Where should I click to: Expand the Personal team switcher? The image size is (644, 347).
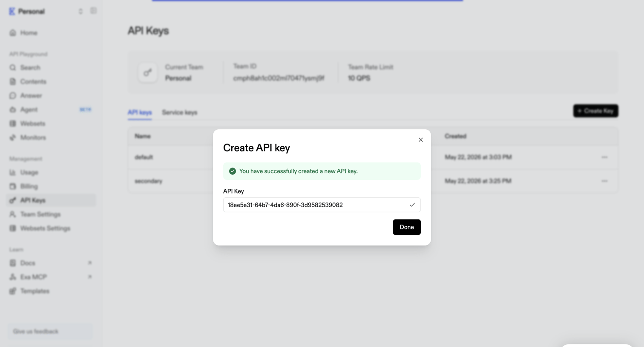[x=80, y=12]
